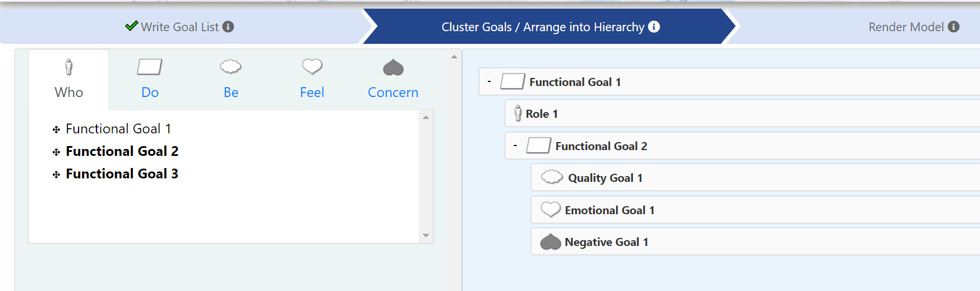The image size is (980, 291).
Task: Click the info icon beside Write Goal List
Action: pyautogui.click(x=228, y=27)
